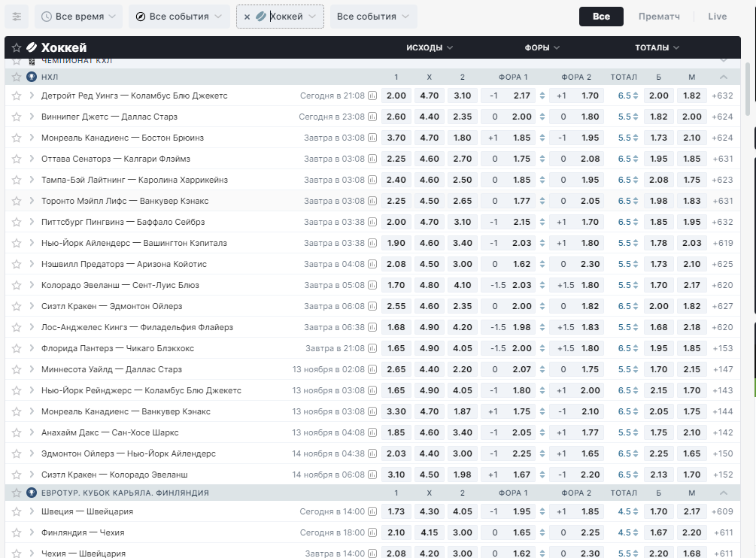
Task: Click the Евротур Кубок Карьяла trophy icon
Action: (32, 493)
